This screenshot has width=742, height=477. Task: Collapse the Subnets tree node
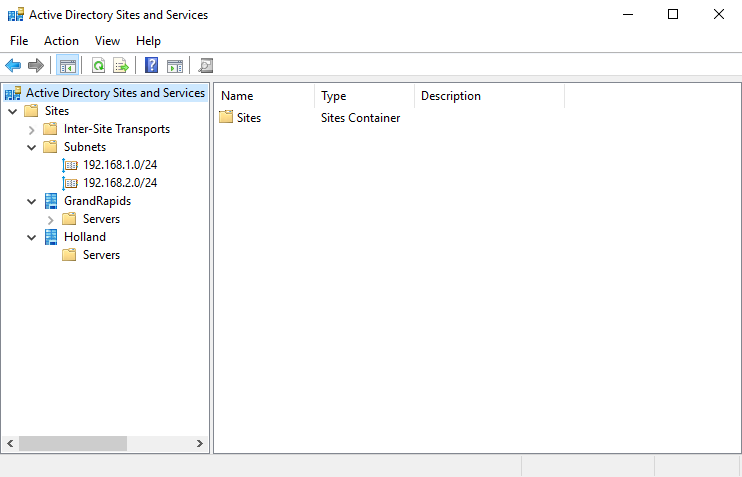tap(32, 147)
